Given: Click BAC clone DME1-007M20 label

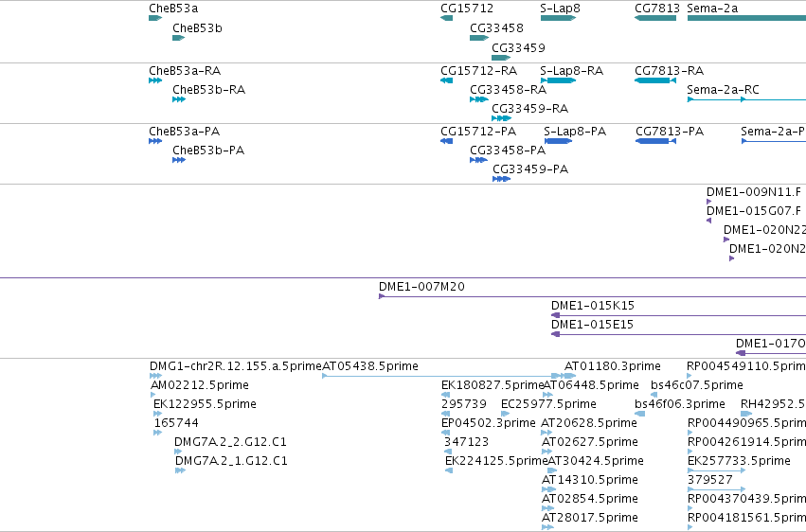Looking at the screenshot, I should tap(421, 287).
